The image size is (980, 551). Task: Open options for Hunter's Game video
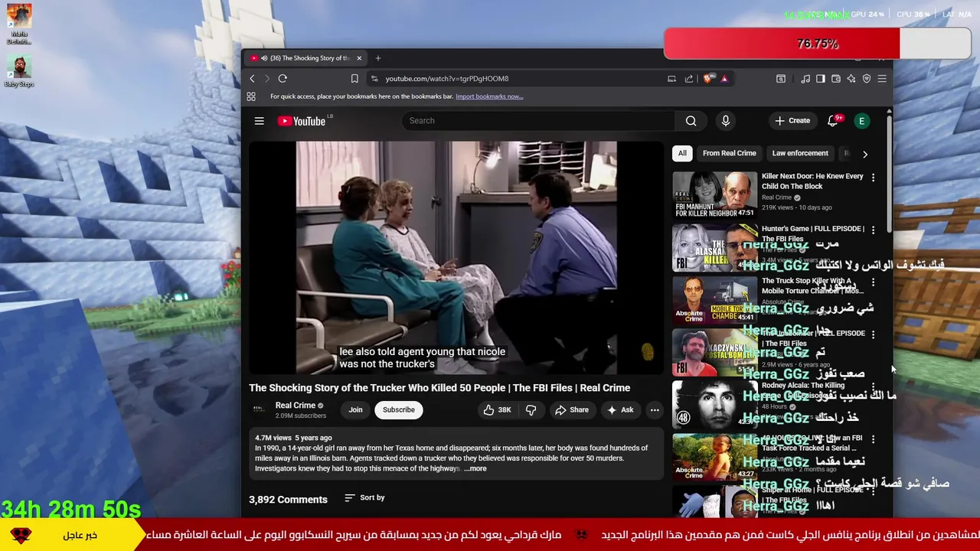click(873, 230)
